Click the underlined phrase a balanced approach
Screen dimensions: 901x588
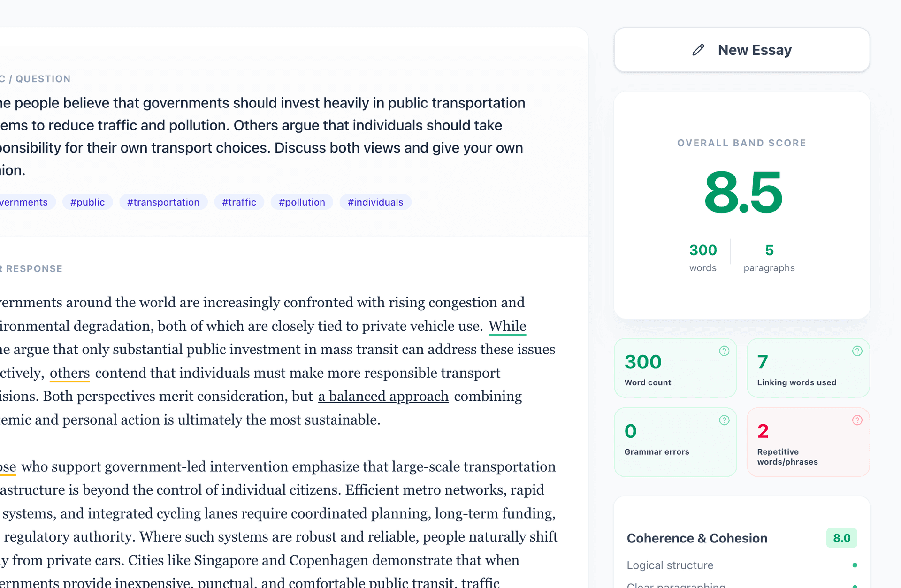point(383,396)
